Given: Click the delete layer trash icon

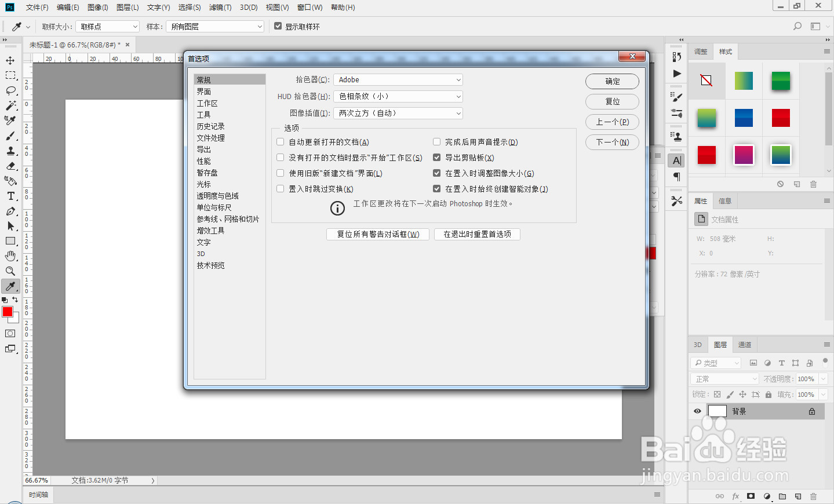Looking at the screenshot, I should point(813,496).
